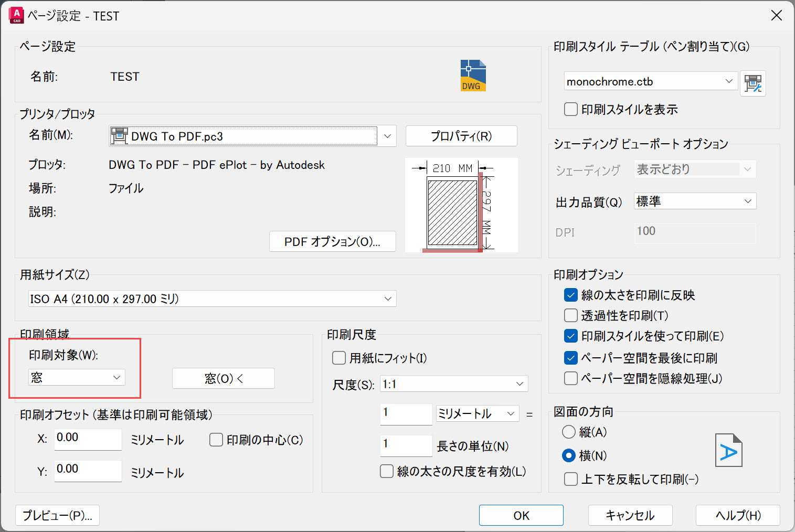
Task: Click PDF オプション(O)... button
Action: click(x=333, y=241)
